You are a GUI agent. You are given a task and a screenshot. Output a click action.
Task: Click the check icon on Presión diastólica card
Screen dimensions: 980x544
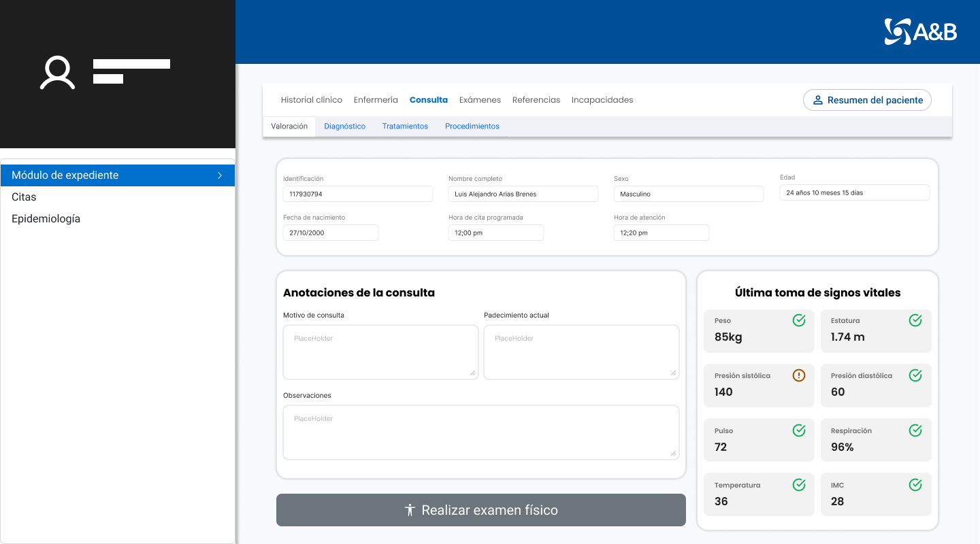tap(915, 375)
